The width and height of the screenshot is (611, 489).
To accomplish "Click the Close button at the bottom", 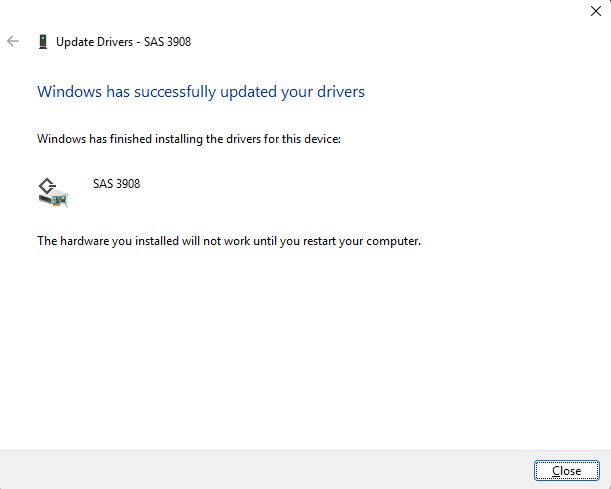I will [x=567, y=471].
